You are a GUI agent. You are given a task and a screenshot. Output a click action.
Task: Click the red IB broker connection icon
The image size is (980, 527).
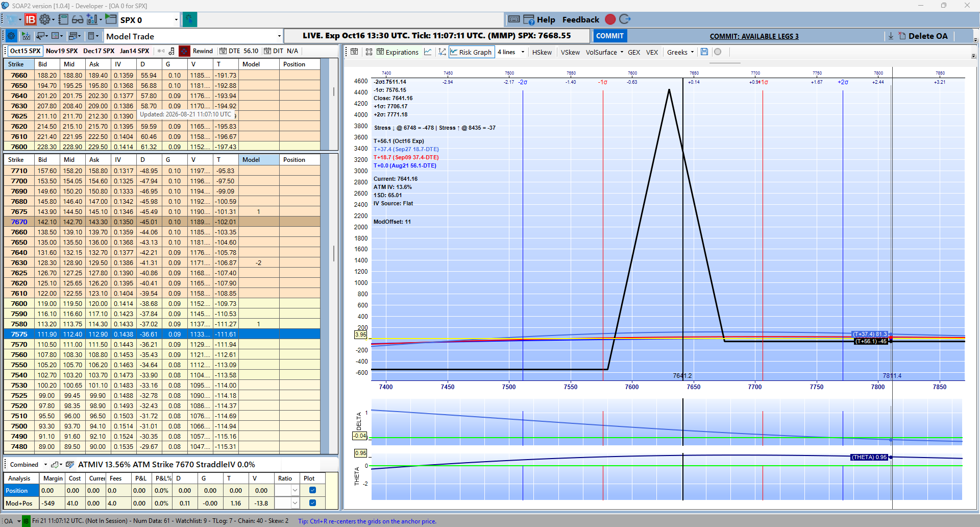point(31,20)
